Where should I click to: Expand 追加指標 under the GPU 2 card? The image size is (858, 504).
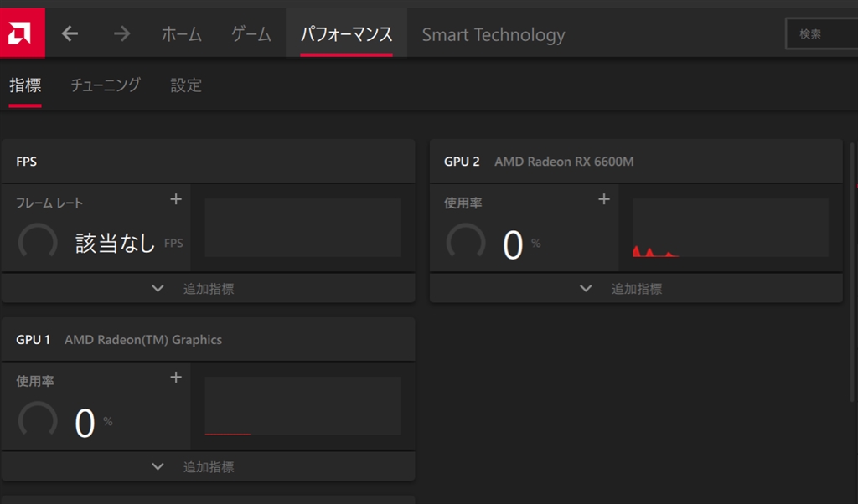[636, 288]
